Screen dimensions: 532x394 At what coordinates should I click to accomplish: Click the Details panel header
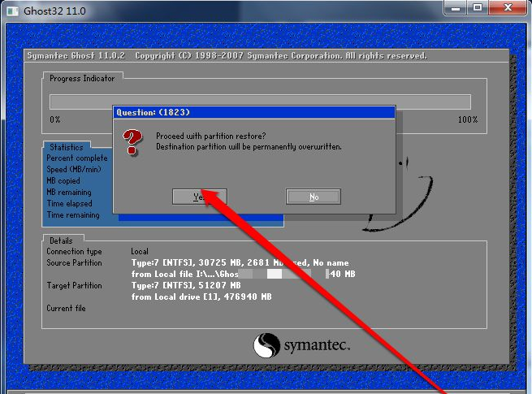pyautogui.click(x=61, y=240)
